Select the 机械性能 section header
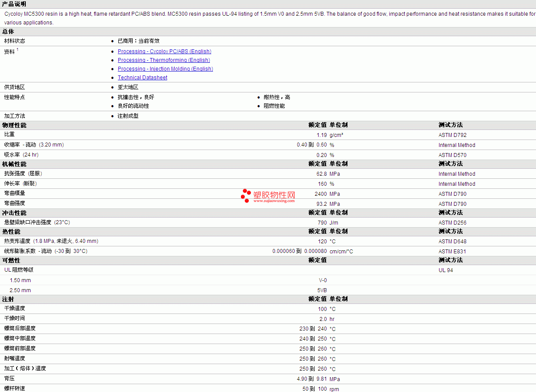 click(14, 164)
